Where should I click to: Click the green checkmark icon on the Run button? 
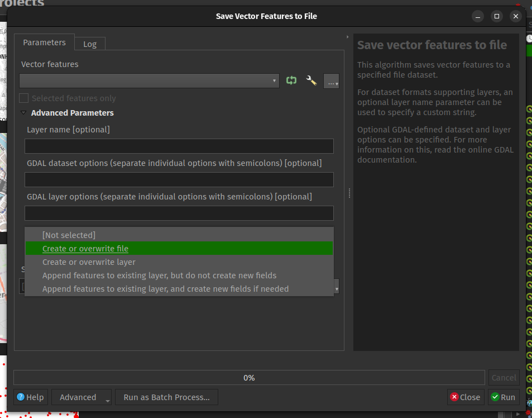pos(495,397)
